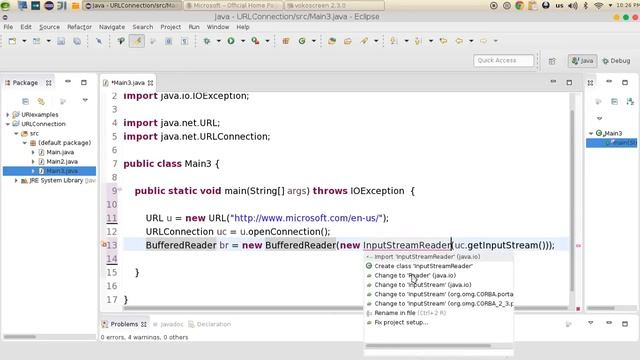Select the Problems tab

[x=124, y=324]
